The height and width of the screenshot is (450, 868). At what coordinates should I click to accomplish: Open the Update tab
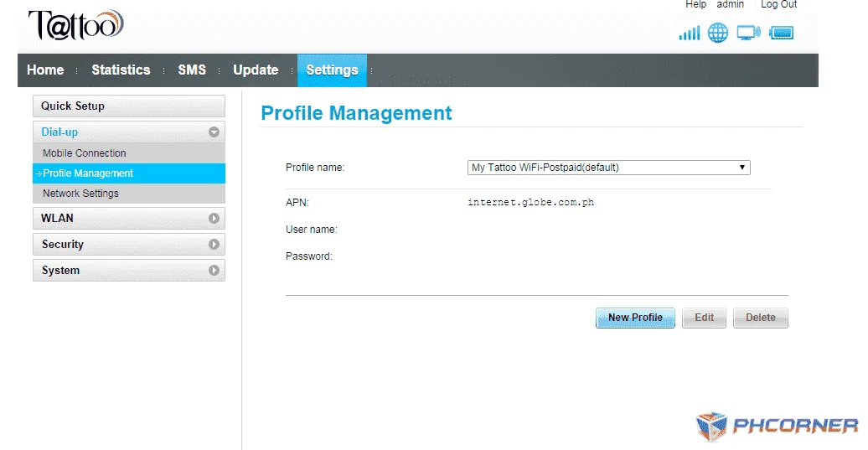(256, 70)
